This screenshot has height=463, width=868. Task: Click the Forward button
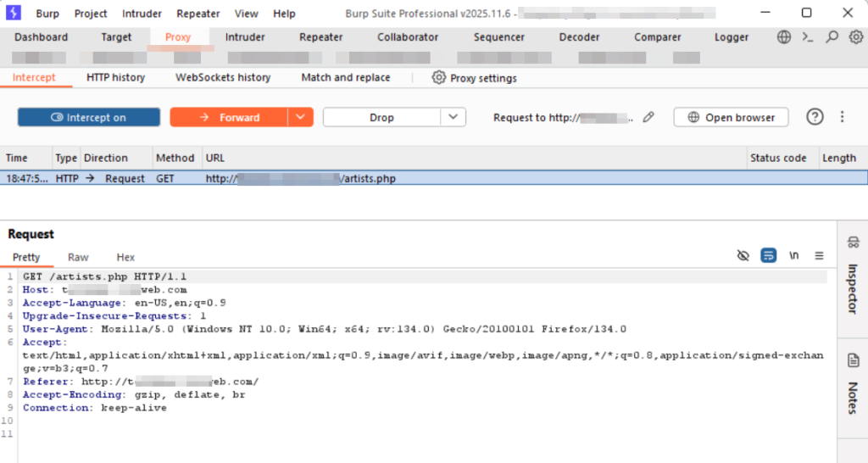[229, 118]
